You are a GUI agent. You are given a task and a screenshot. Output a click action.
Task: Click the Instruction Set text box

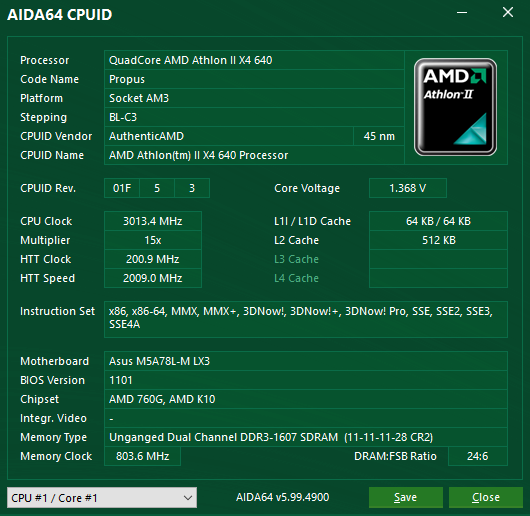pos(306,319)
